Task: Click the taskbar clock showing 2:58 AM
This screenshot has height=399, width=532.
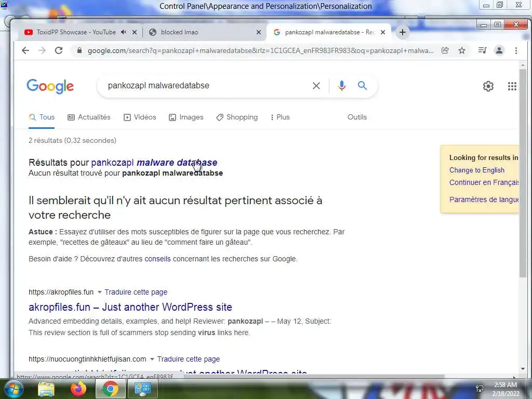Action: point(506,389)
